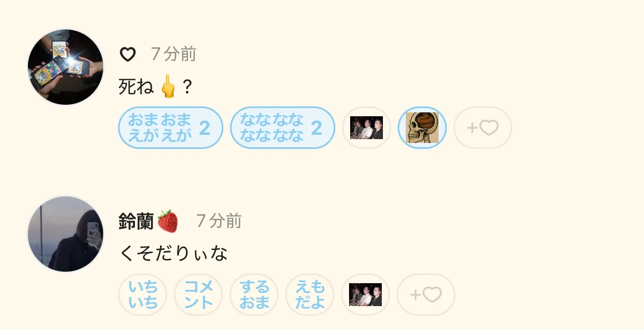Toggle the highlighted skull sticker reaction
The height and width of the screenshot is (329, 644).
coord(422,128)
